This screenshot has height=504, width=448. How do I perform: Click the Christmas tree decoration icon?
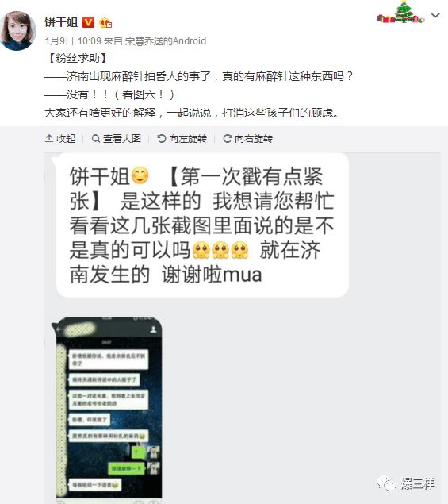point(400,13)
